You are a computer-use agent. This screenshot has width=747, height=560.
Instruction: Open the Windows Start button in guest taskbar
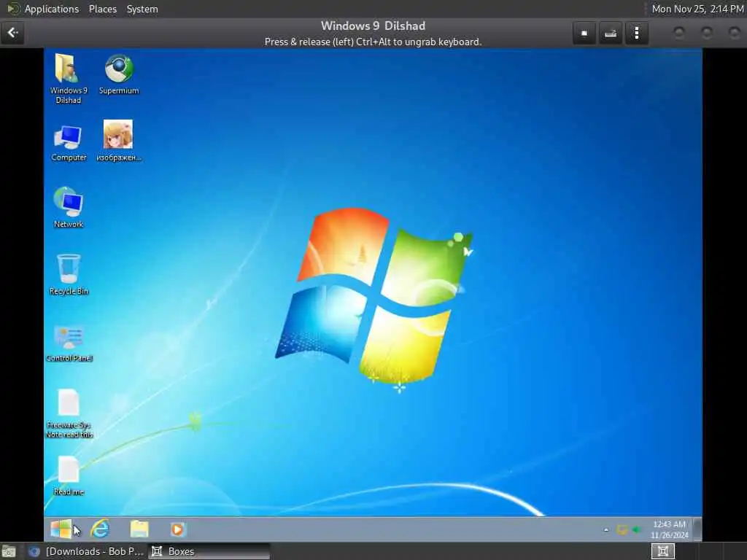[x=61, y=529]
